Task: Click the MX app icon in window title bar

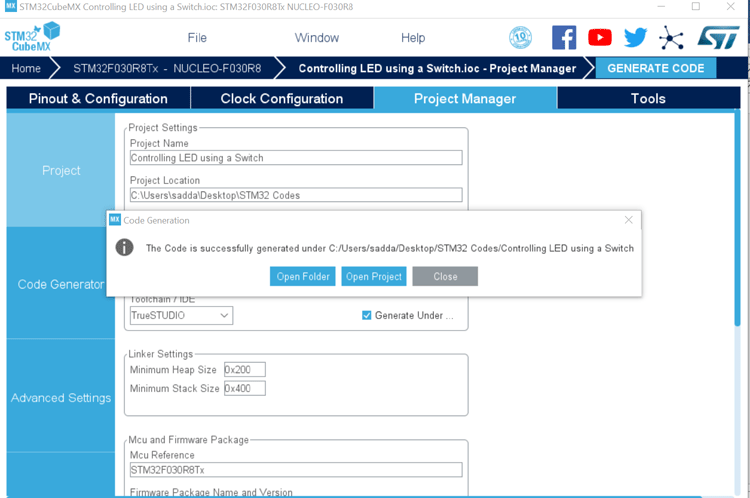Action: tap(11, 6)
